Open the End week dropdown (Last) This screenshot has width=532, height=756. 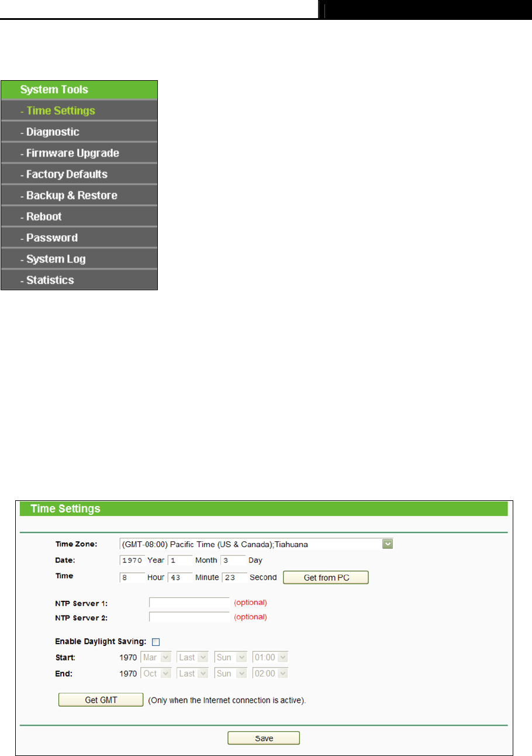click(x=192, y=673)
